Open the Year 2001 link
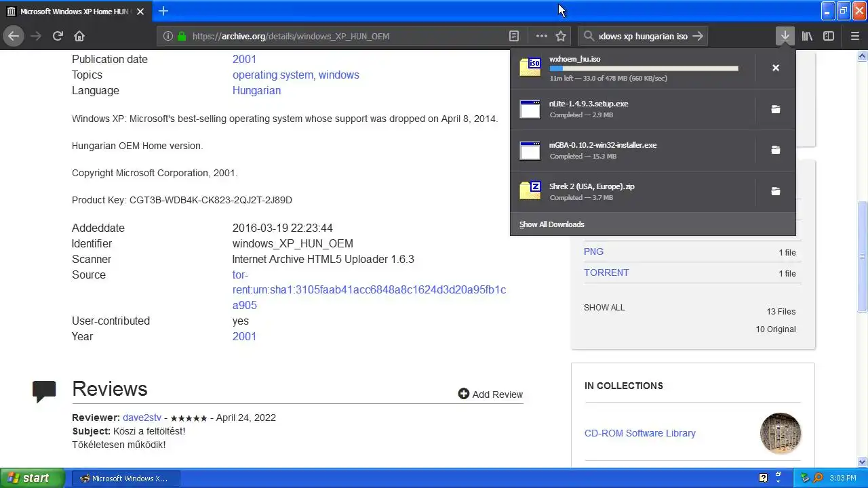Image resolution: width=868 pixels, height=488 pixels. click(x=244, y=336)
